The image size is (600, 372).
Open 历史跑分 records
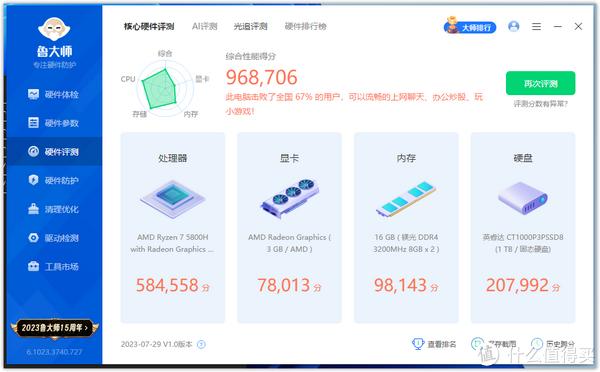click(x=553, y=344)
